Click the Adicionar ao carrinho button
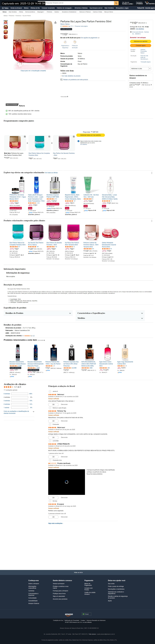The image size is (155, 644). pyautogui.click(x=140, y=41)
